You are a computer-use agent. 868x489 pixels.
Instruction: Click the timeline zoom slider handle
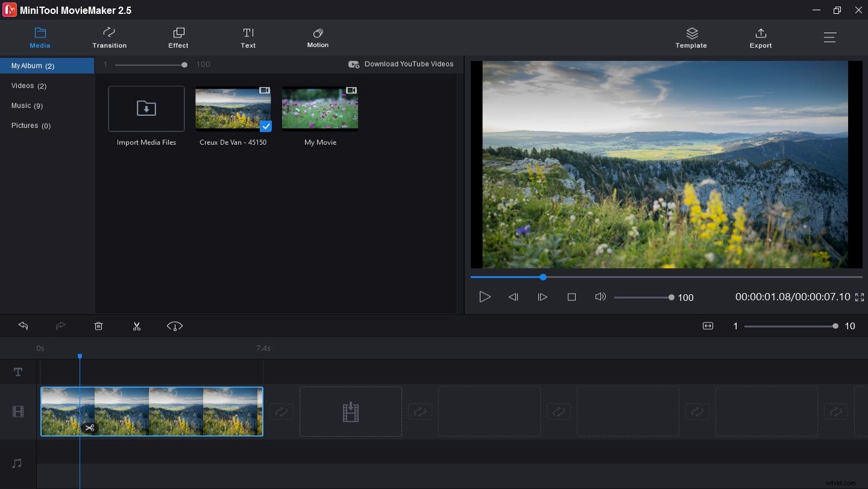tap(835, 326)
